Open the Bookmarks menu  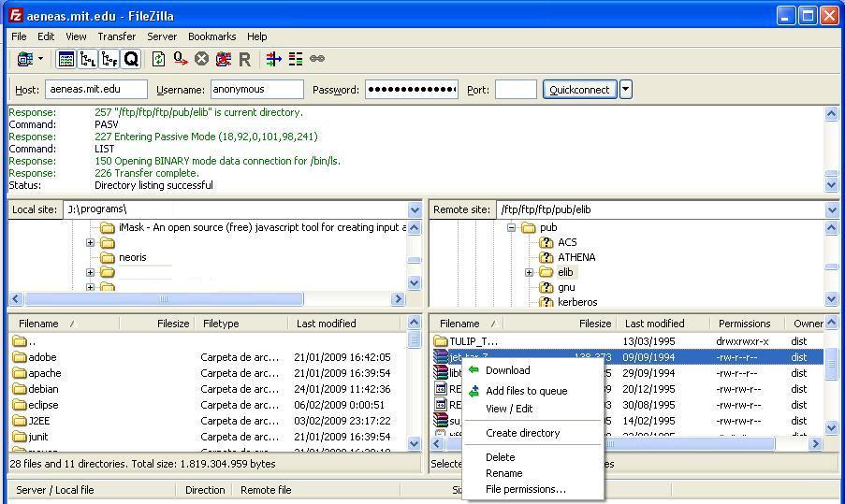(211, 36)
